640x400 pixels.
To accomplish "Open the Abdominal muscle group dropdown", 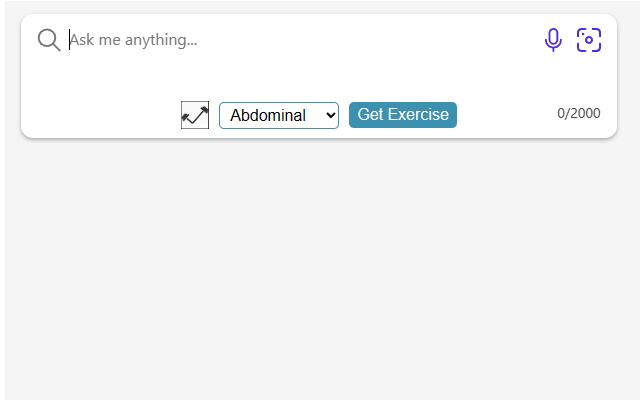I will (x=278, y=115).
